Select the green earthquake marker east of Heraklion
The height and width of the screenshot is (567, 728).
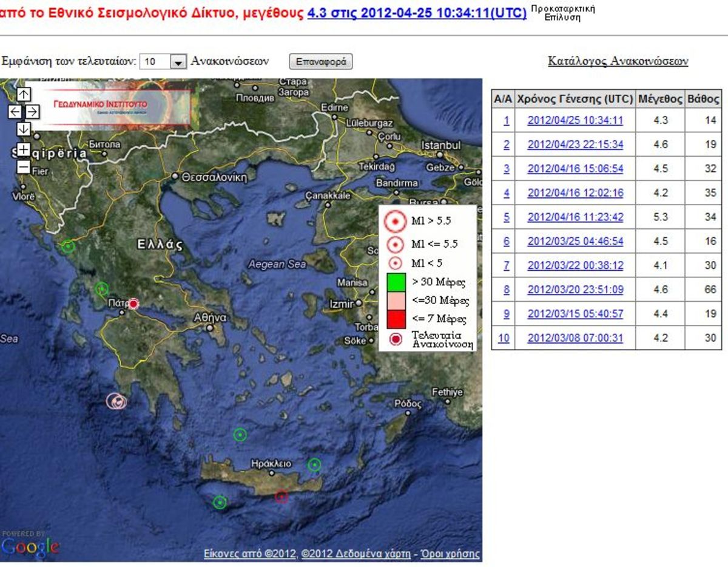point(314,465)
